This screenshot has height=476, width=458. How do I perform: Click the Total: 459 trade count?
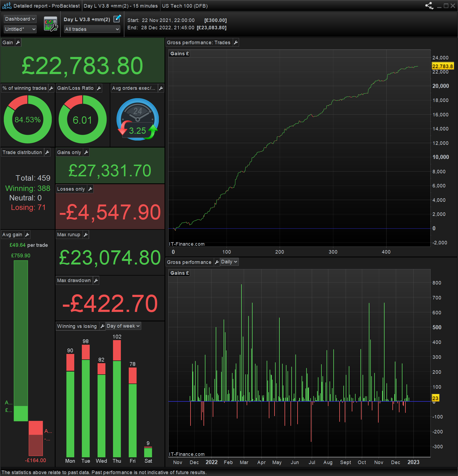coord(33,178)
